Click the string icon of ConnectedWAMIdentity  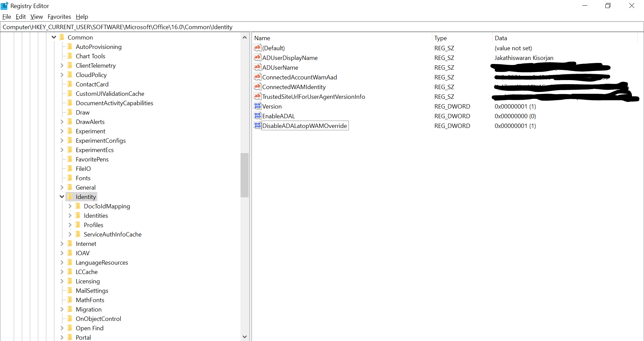(x=257, y=86)
